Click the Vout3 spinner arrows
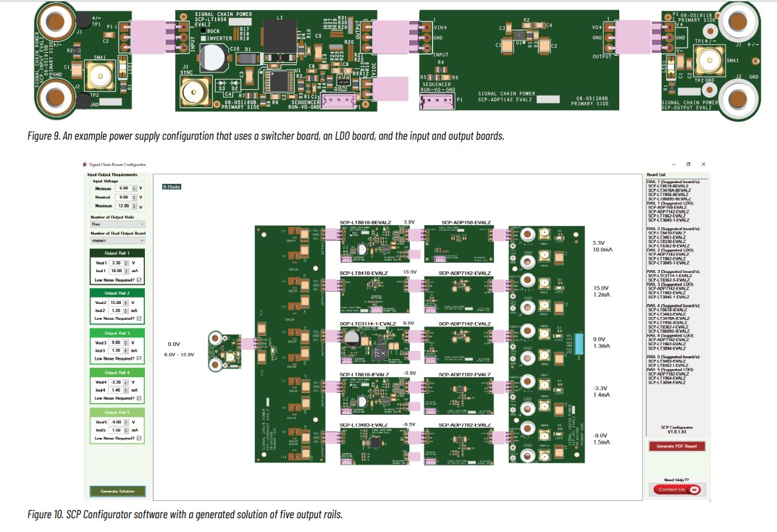Viewport: 777px width, 532px height. (126, 343)
